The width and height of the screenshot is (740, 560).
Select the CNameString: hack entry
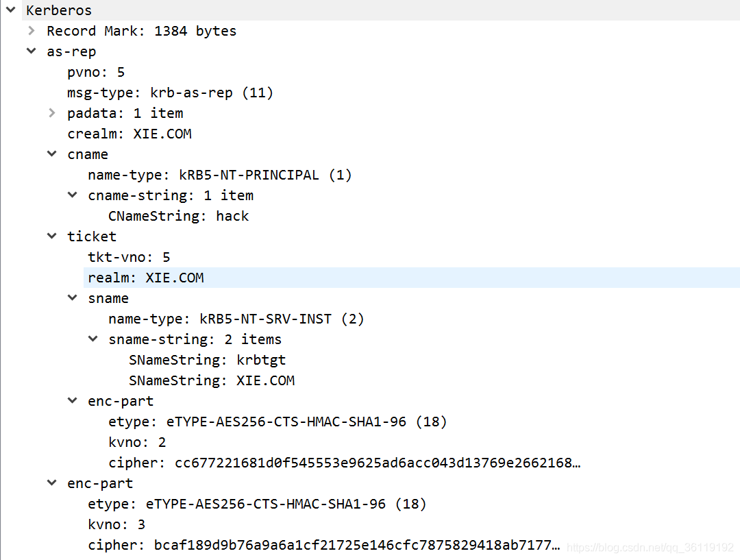178,216
